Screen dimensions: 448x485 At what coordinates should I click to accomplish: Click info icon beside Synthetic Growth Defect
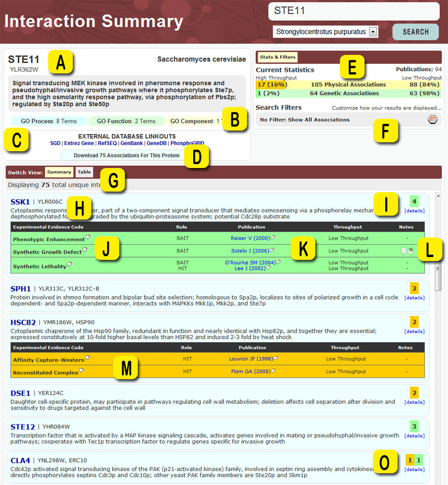85,249
